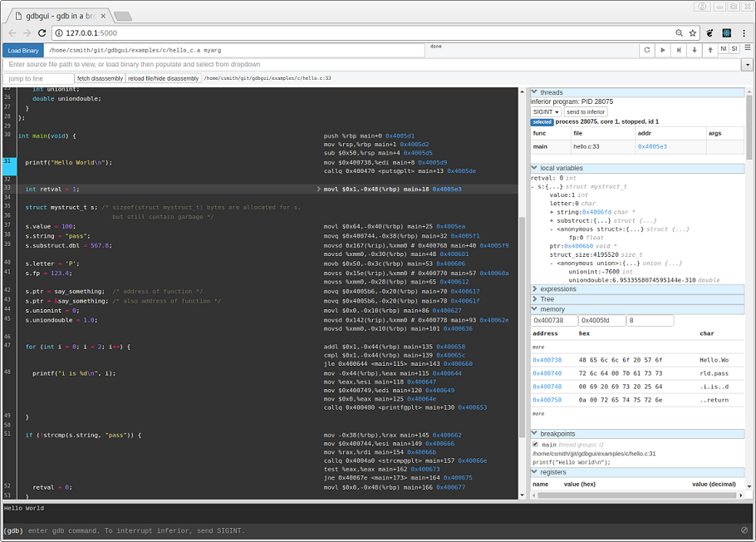Close the gdbgui browser tab
756x542 pixels.
(103, 16)
